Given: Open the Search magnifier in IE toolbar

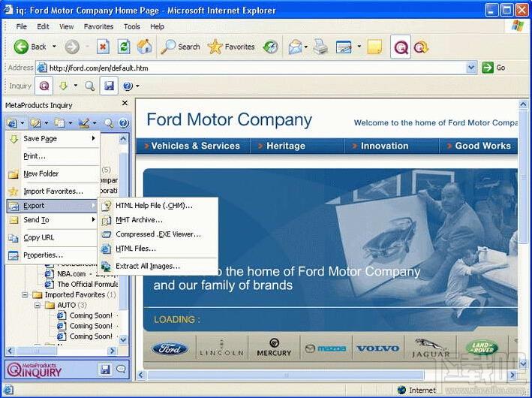Looking at the screenshot, I should point(168,47).
